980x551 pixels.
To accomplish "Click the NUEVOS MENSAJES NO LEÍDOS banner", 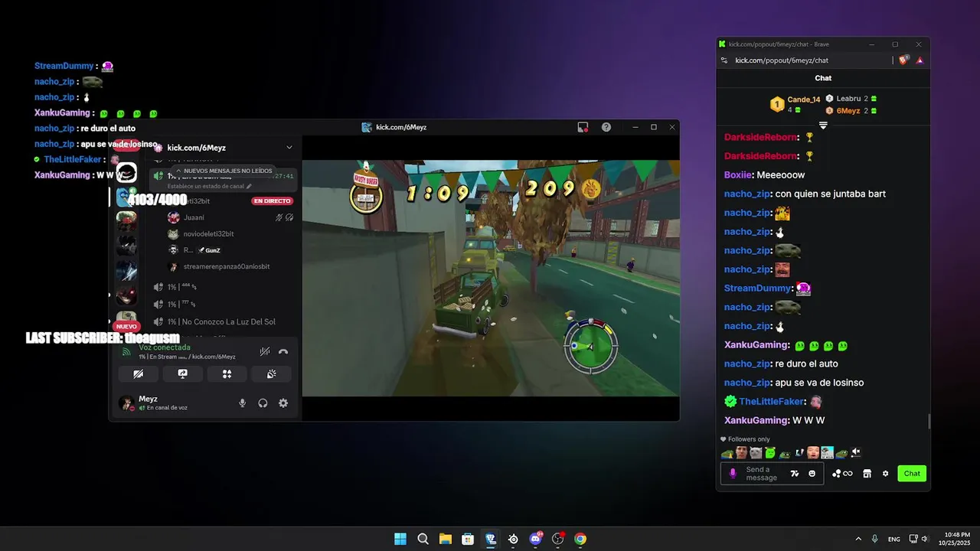I will point(224,171).
